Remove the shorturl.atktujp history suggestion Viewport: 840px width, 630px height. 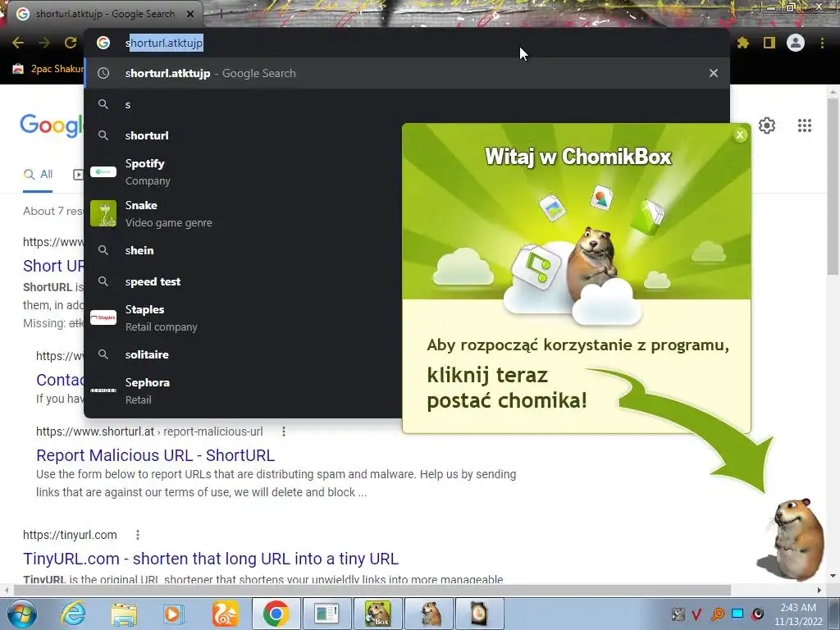click(714, 73)
